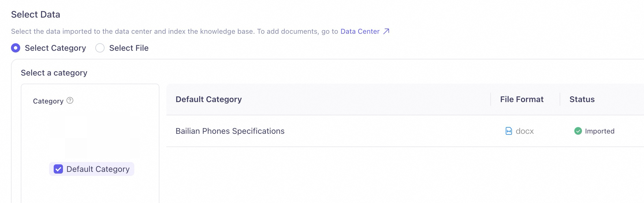The height and width of the screenshot is (203, 644).
Task: Click the docx format text in the row
Action: pyautogui.click(x=524, y=131)
